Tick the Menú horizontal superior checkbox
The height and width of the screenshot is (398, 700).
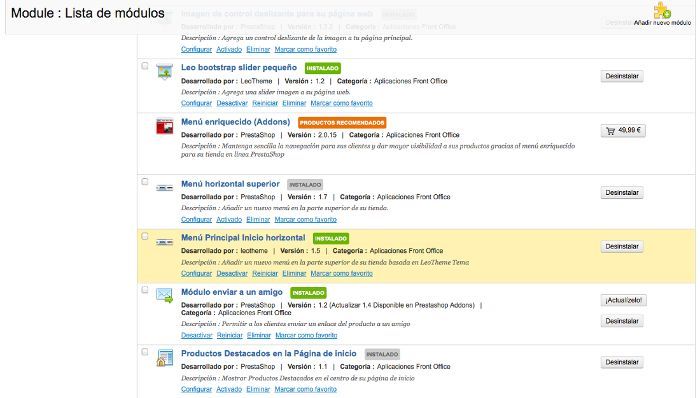(145, 182)
